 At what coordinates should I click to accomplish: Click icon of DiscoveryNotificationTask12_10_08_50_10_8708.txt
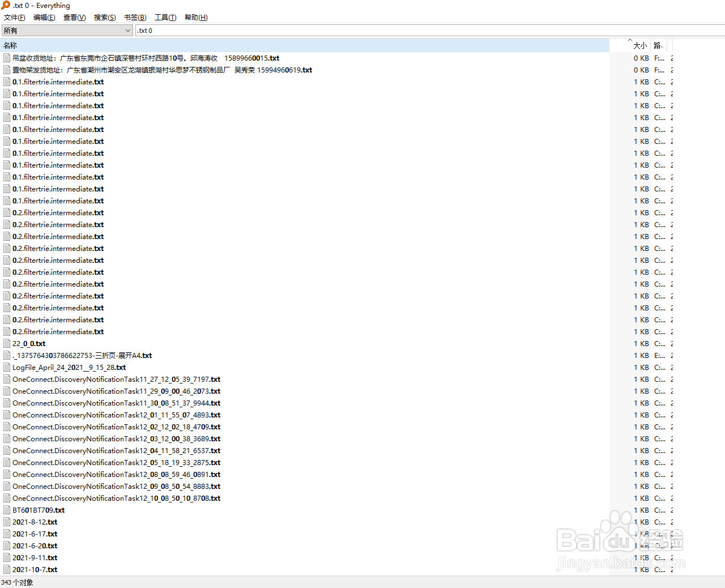pyautogui.click(x=7, y=498)
